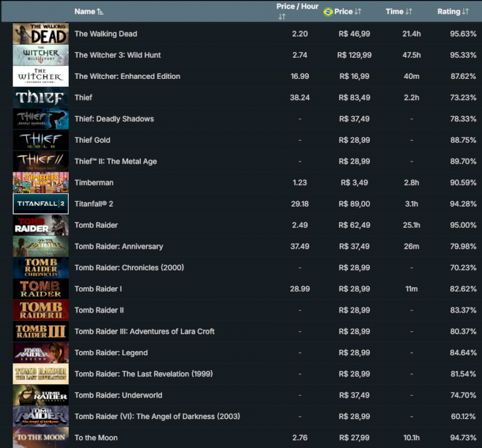Viewport: 482px width, 448px height.
Task: Click the time '25.1h' for Tomb Raider
Action: (412, 225)
